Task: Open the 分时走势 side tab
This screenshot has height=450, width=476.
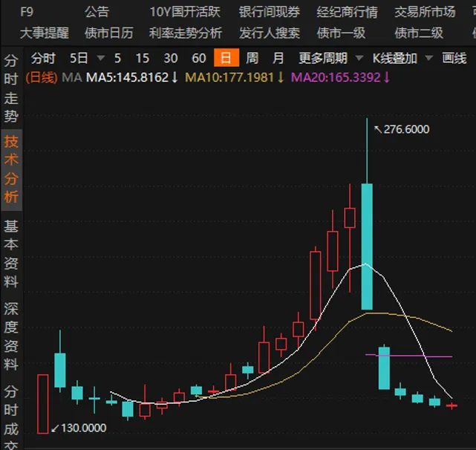Action: [11, 88]
